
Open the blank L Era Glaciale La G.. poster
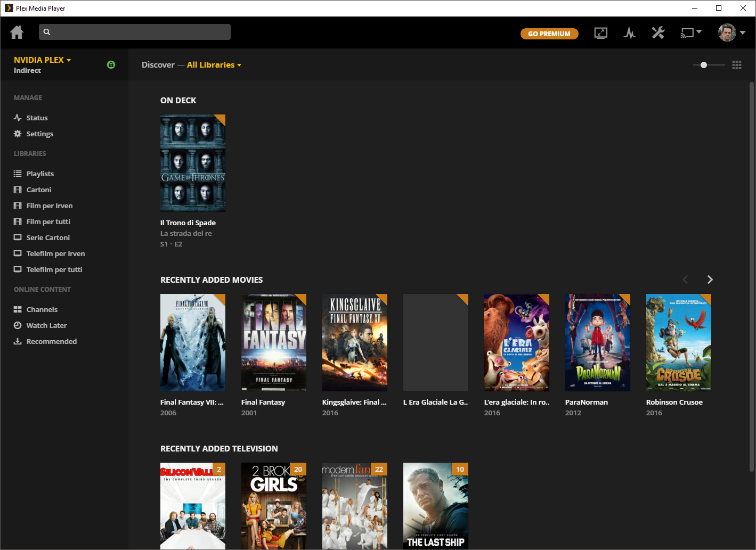point(436,342)
